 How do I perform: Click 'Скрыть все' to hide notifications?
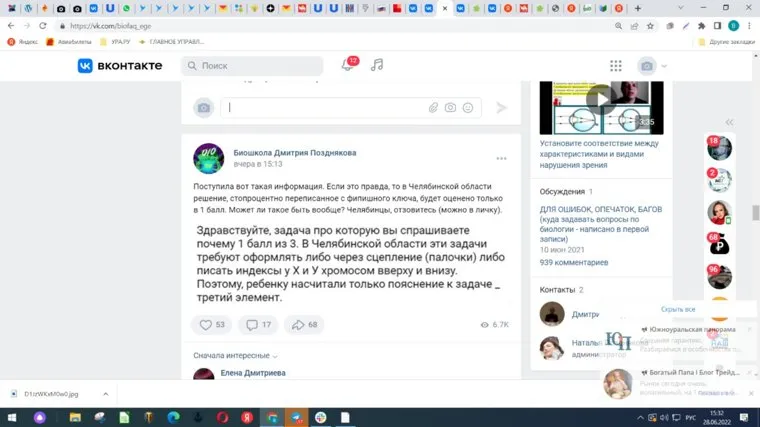point(677,309)
